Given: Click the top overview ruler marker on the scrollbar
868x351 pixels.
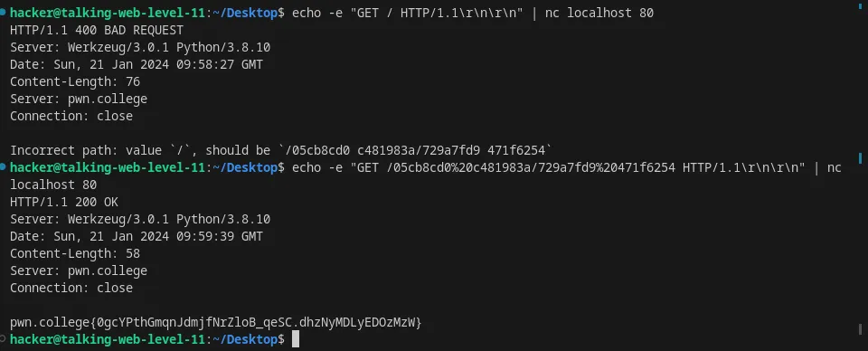Looking at the screenshot, I should coord(860,6).
